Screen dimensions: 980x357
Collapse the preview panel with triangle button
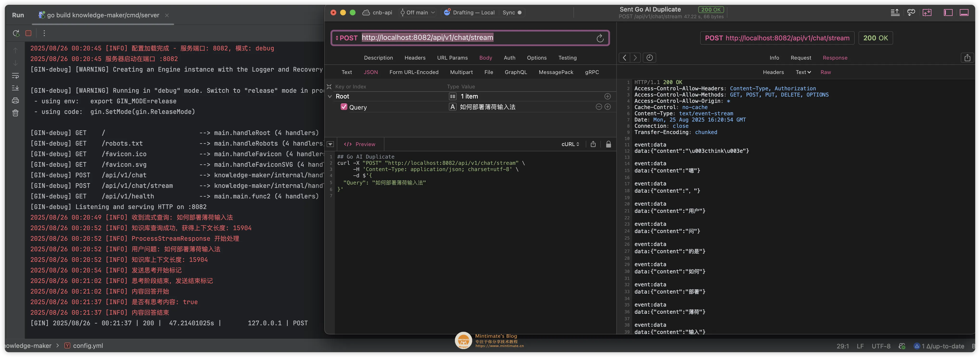(x=330, y=144)
